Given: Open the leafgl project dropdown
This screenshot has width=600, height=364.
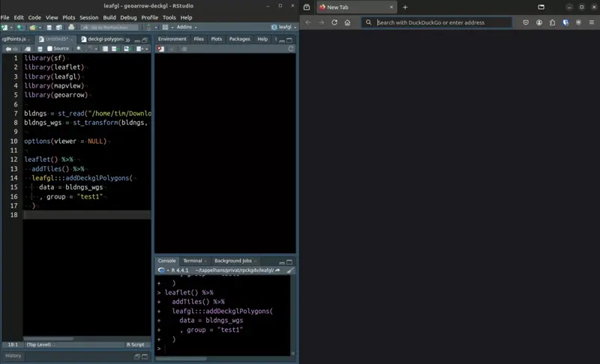Looking at the screenshot, I should point(286,28).
